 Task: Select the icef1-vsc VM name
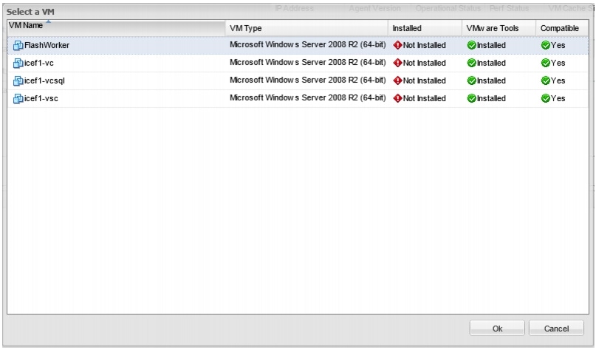pos(41,98)
